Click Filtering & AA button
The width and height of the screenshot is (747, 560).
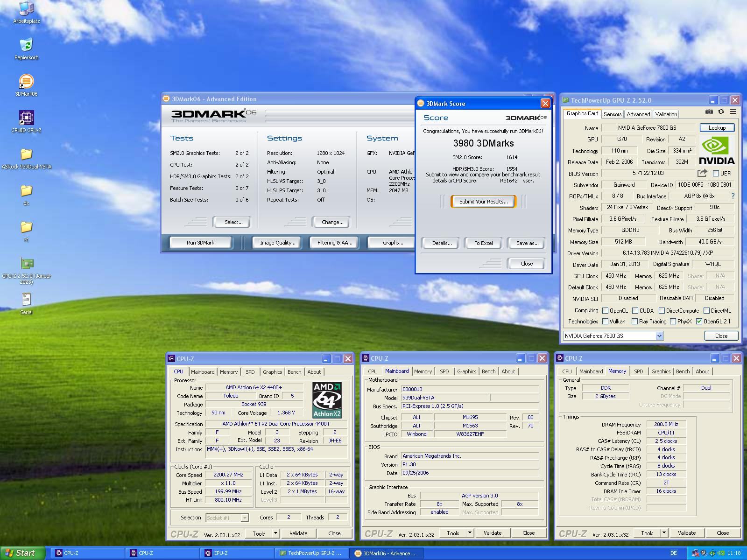click(335, 243)
